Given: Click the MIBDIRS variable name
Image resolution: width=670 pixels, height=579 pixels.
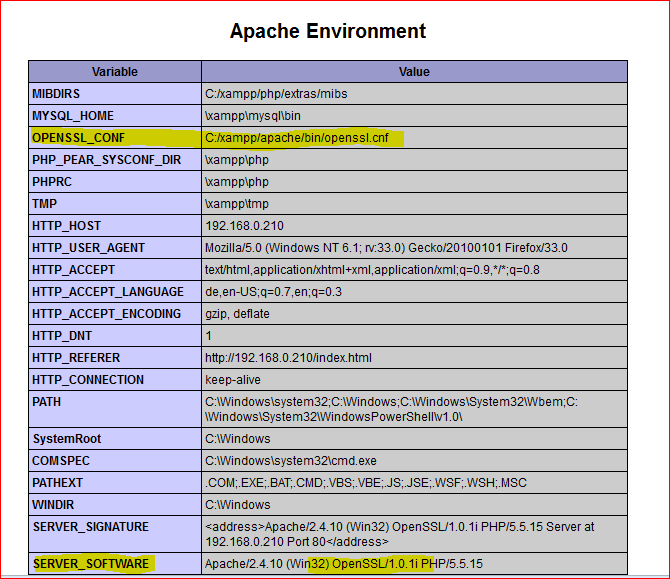Looking at the screenshot, I should click(x=56, y=94).
